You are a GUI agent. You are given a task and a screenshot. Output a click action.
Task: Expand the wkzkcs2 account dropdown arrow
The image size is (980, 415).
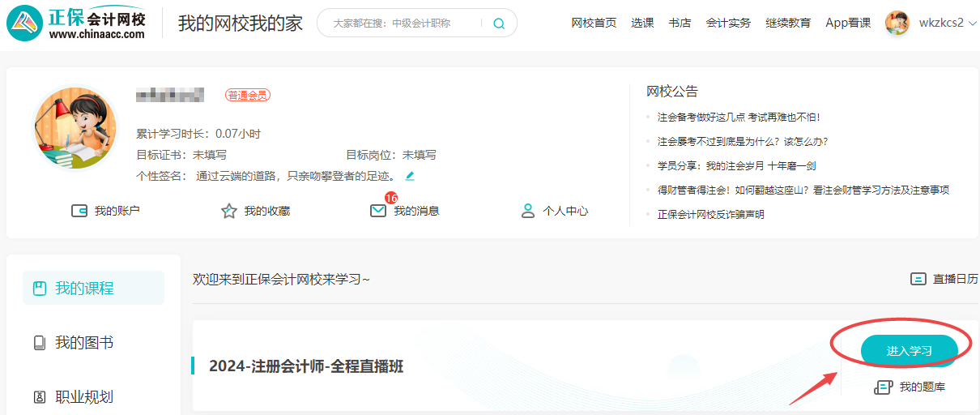(972, 24)
